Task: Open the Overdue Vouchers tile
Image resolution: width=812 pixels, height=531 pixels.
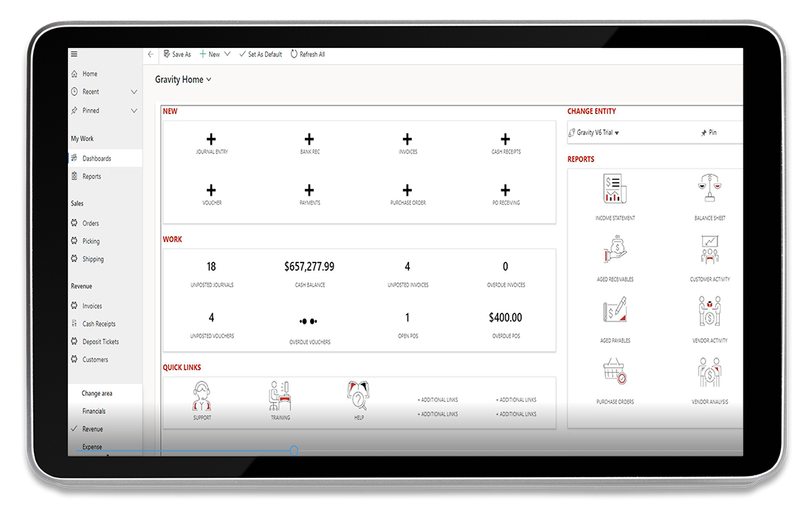Action: [x=309, y=330]
